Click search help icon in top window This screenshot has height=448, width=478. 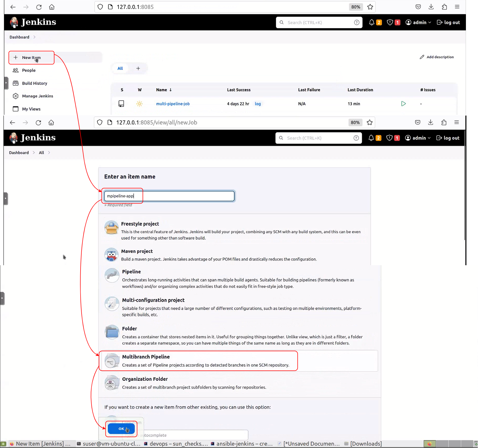click(356, 23)
